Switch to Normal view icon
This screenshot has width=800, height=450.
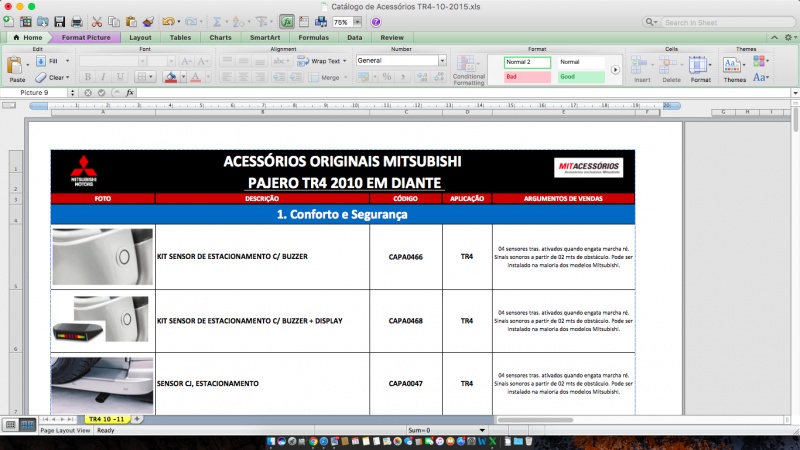tap(10, 424)
